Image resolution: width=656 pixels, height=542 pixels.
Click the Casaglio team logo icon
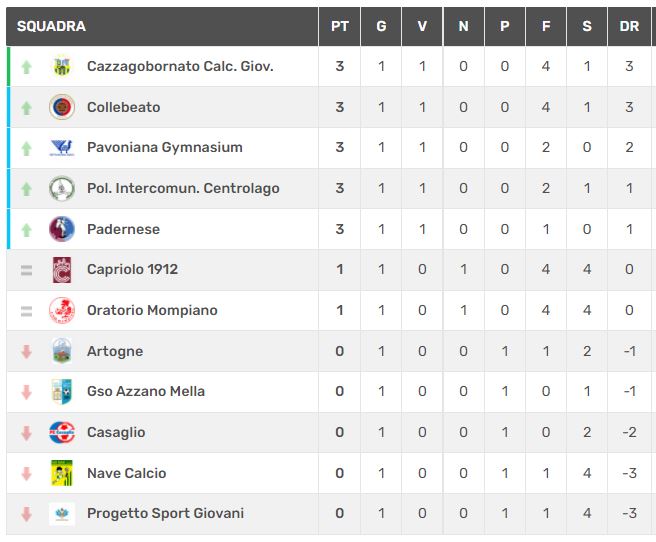(61, 432)
